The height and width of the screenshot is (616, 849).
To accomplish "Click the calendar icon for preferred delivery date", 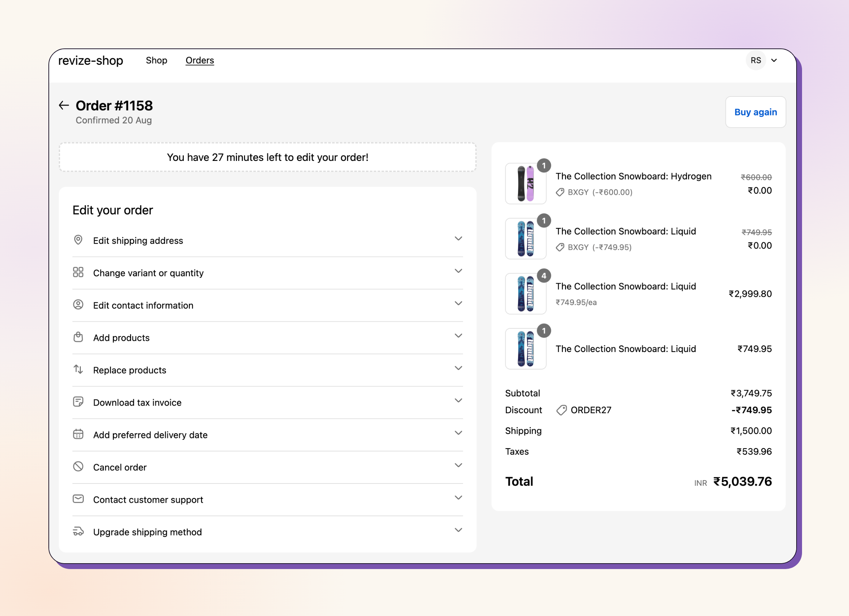I will point(78,434).
